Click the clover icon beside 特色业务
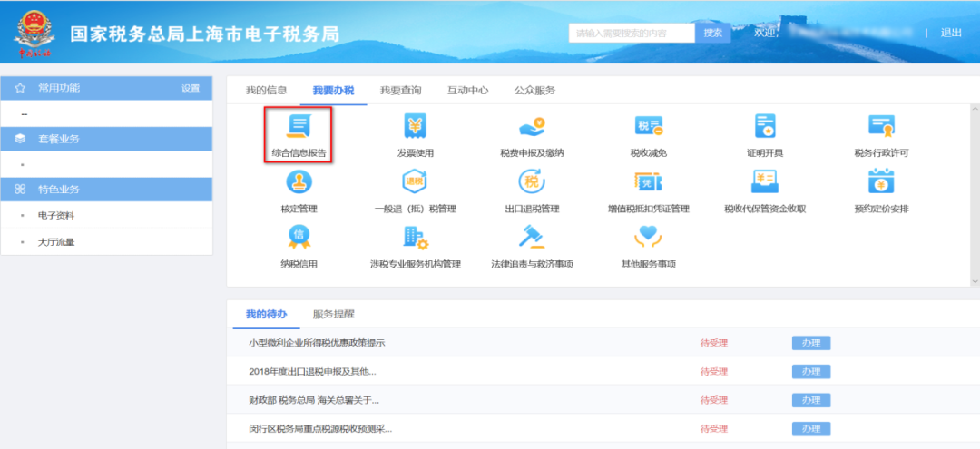 coord(20,190)
